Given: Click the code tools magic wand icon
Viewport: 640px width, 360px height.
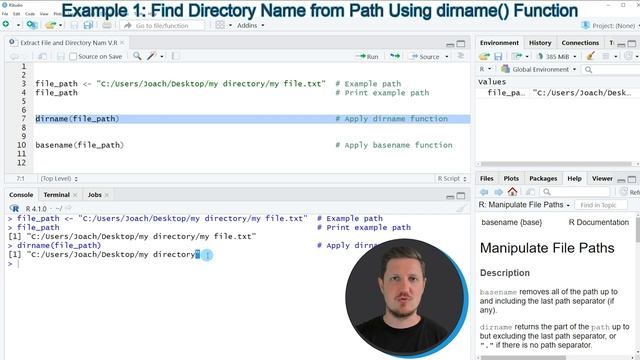Looking at the screenshot, I should tap(152, 56).
